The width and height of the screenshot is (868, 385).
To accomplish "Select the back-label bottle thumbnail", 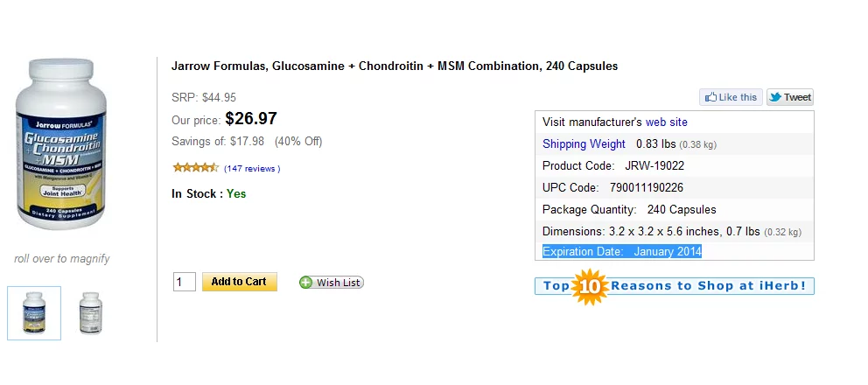I will (91, 312).
